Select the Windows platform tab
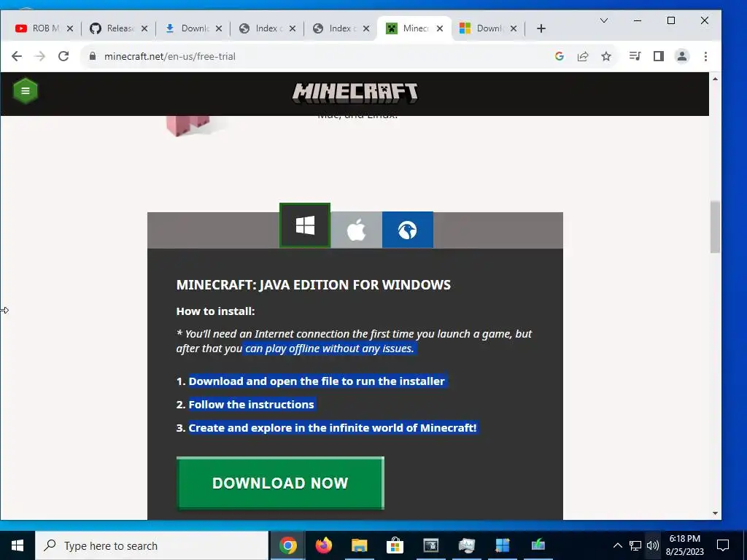 [x=305, y=226]
